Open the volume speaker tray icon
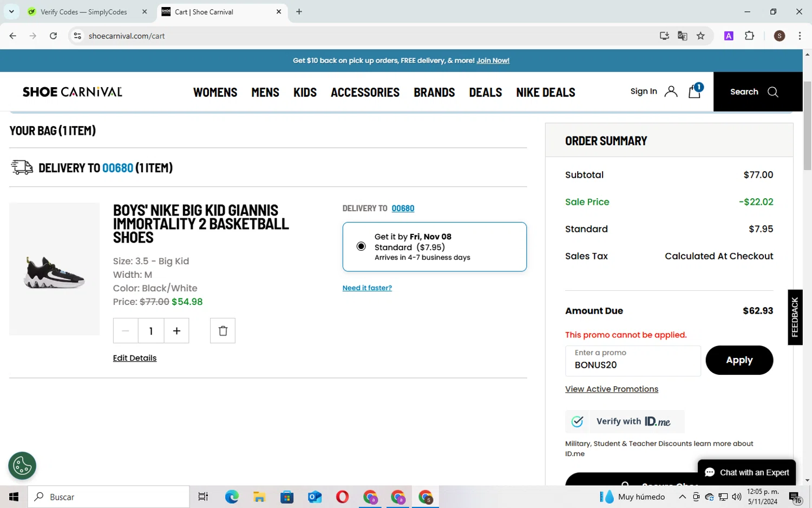This screenshot has width=812, height=508. point(736,497)
